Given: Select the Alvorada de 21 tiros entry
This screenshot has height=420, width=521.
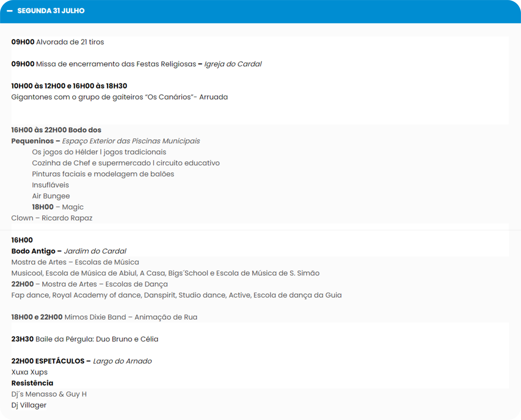Looking at the screenshot, I should click(x=70, y=42).
